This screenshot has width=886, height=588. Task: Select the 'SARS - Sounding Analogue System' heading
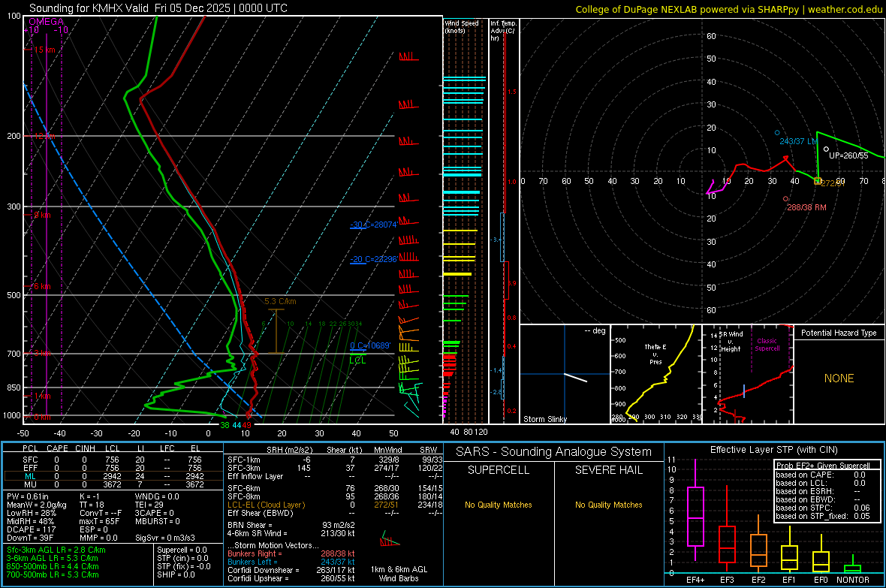click(554, 452)
